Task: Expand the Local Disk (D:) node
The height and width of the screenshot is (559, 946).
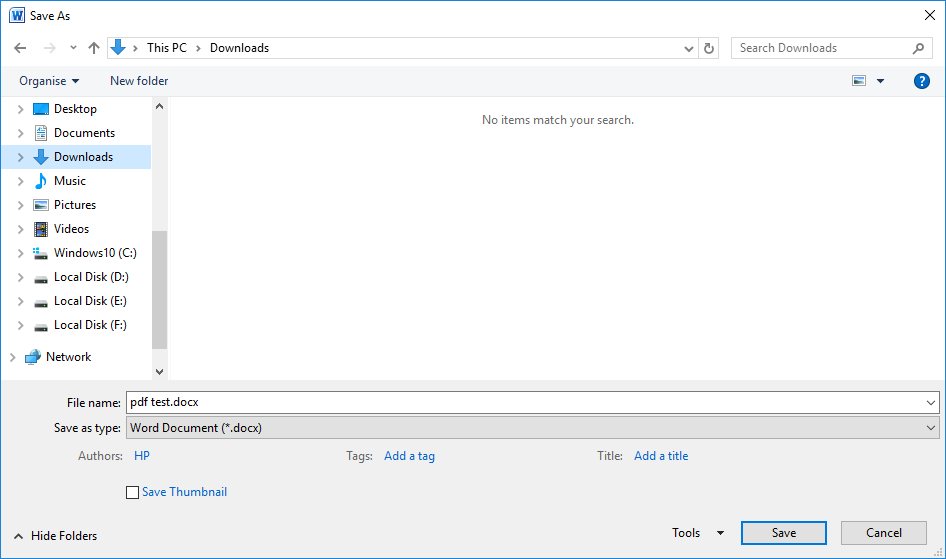Action: tap(21, 277)
